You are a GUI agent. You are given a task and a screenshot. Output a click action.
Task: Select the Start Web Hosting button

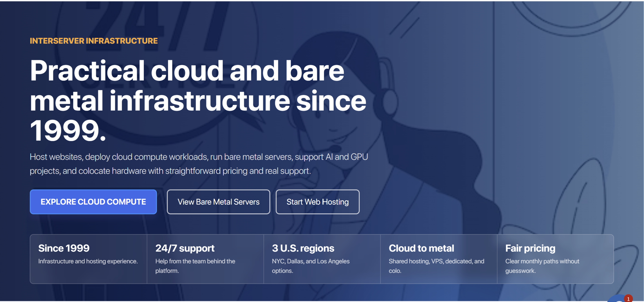[x=317, y=202]
